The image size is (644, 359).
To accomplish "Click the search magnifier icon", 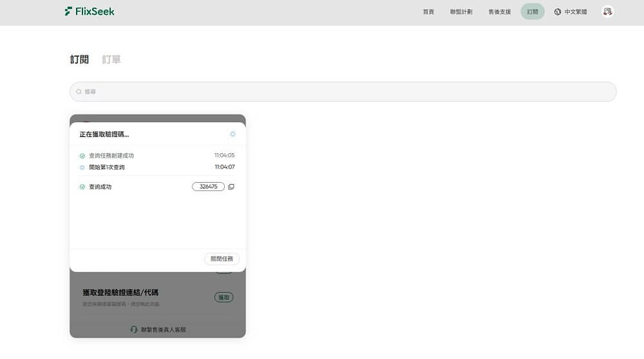I will click(x=79, y=92).
